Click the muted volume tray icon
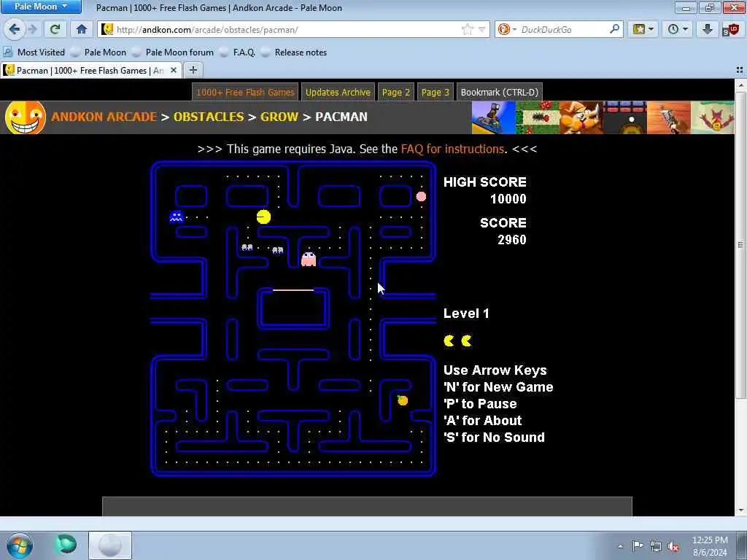This screenshot has width=747, height=560. click(x=673, y=546)
